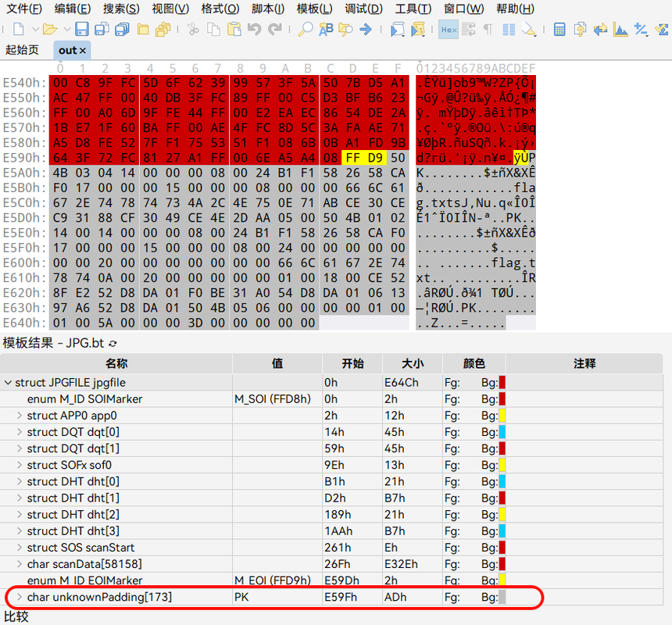Refresh template results JPG.bt

click(x=113, y=344)
